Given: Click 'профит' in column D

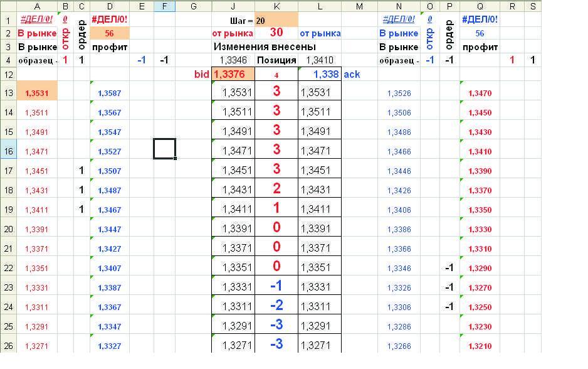Looking at the screenshot, I should [110, 47].
